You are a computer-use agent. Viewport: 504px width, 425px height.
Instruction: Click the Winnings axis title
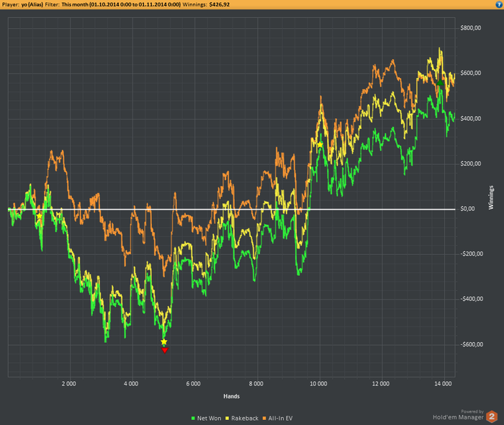pyautogui.click(x=491, y=197)
